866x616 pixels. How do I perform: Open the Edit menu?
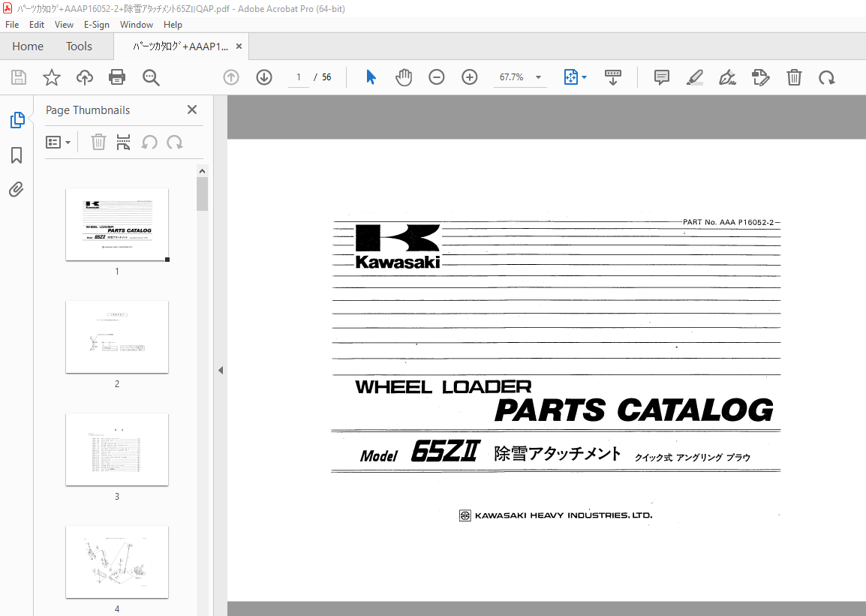37,25
